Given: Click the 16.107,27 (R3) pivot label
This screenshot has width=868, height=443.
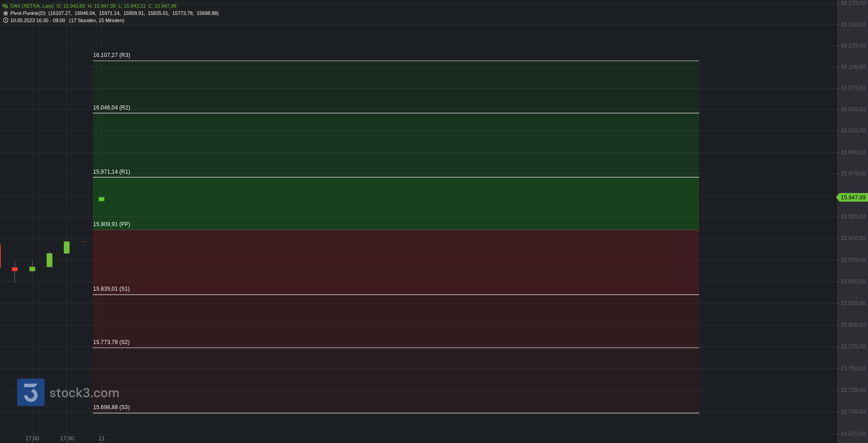Looking at the screenshot, I should pos(112,55).
